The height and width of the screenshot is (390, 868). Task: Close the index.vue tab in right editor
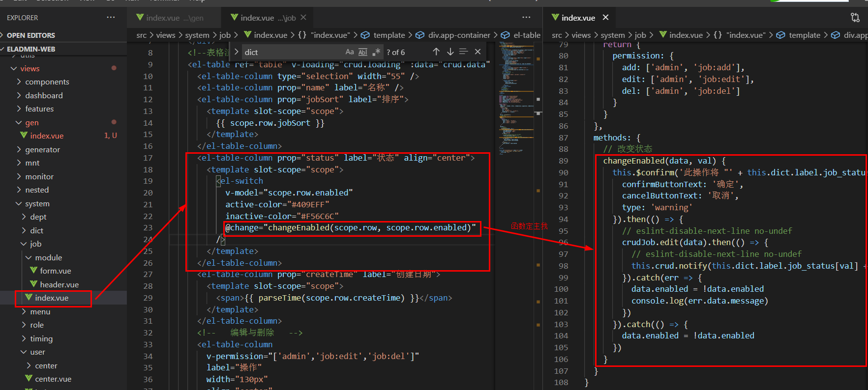tap(605, 17)
